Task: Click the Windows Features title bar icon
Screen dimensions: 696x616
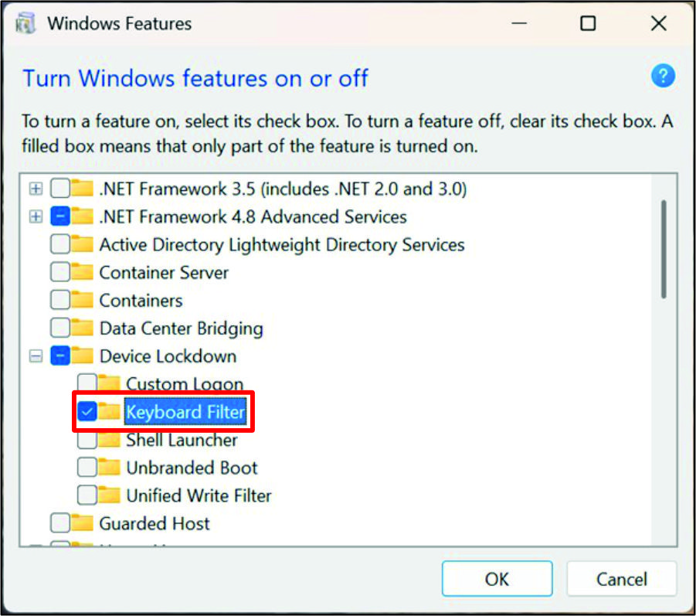Action: 25,23
